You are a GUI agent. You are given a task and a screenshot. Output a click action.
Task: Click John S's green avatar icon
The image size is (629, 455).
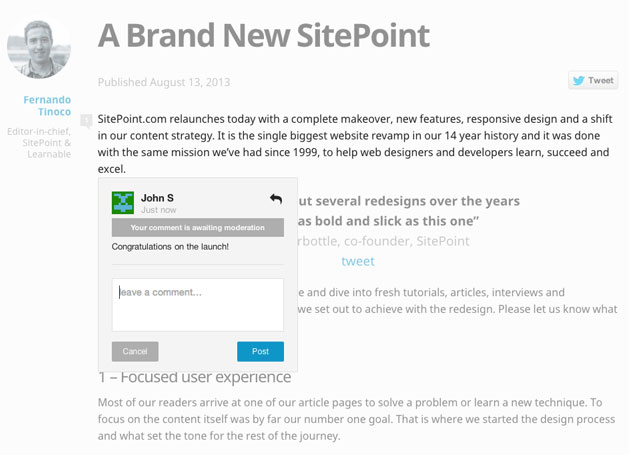(x=123, y=203)
